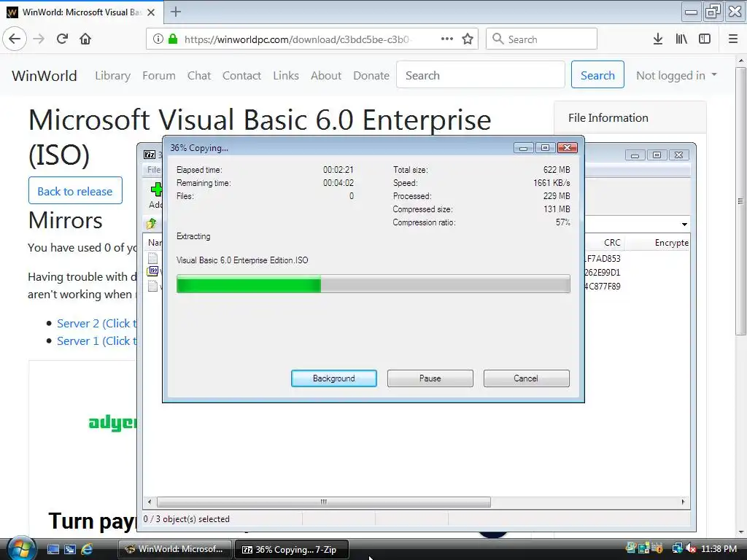Bookmark this page with the star
Image resolution: width=747 pixels, height=560 pixels.
[468, 39]
